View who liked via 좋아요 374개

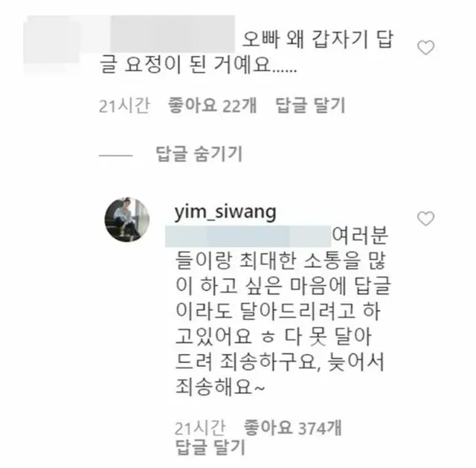(292, 428)
